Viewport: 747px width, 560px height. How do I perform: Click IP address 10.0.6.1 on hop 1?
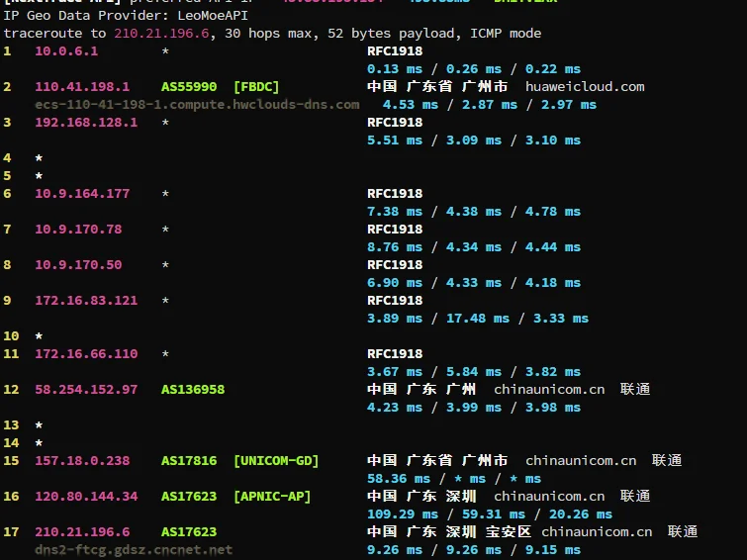[66, 51]
